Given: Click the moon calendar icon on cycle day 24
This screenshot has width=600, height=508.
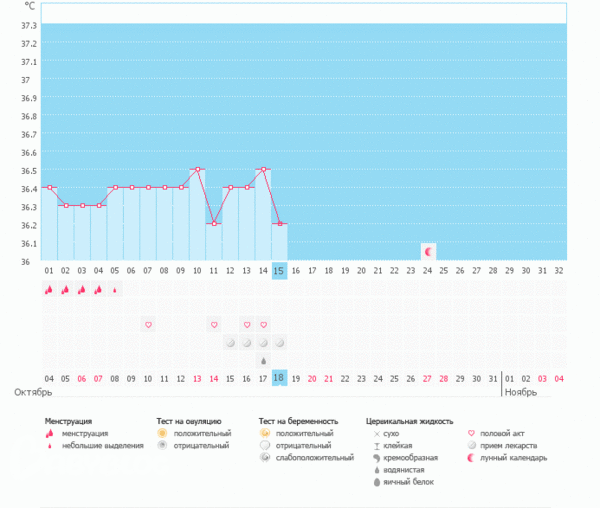Looking at the screenshot, I should tap(428, 251).
